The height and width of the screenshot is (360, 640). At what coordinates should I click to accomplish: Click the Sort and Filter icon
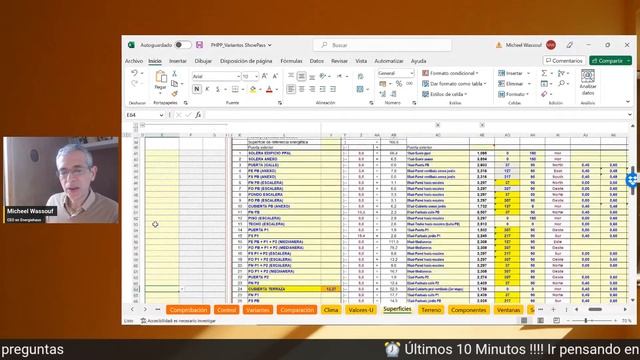click(561, 73)
